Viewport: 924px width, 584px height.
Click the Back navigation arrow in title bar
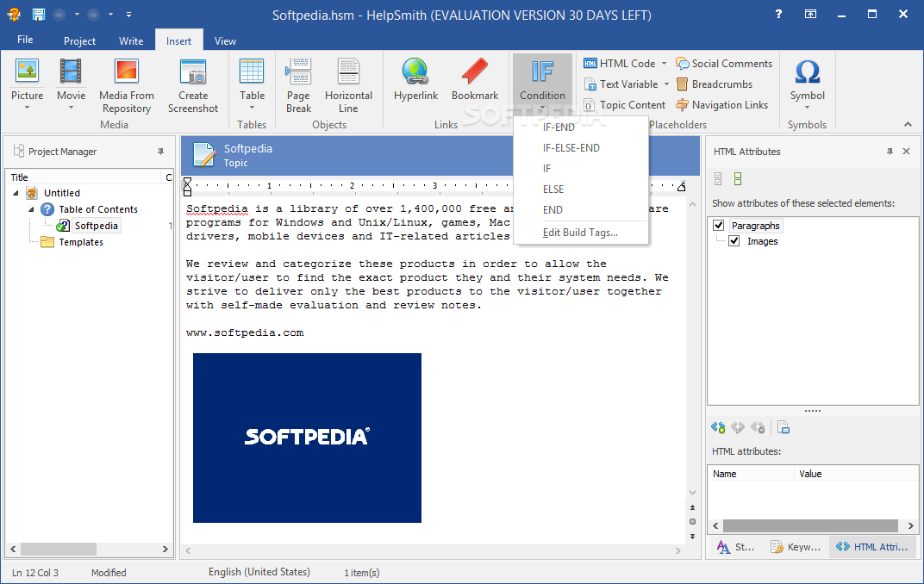click(x=59, y=14)
